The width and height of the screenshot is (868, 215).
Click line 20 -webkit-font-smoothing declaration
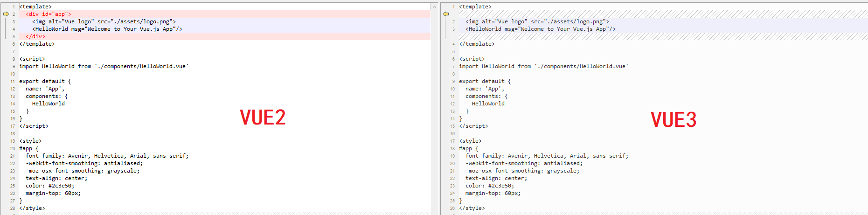click(x=524, y=163)
